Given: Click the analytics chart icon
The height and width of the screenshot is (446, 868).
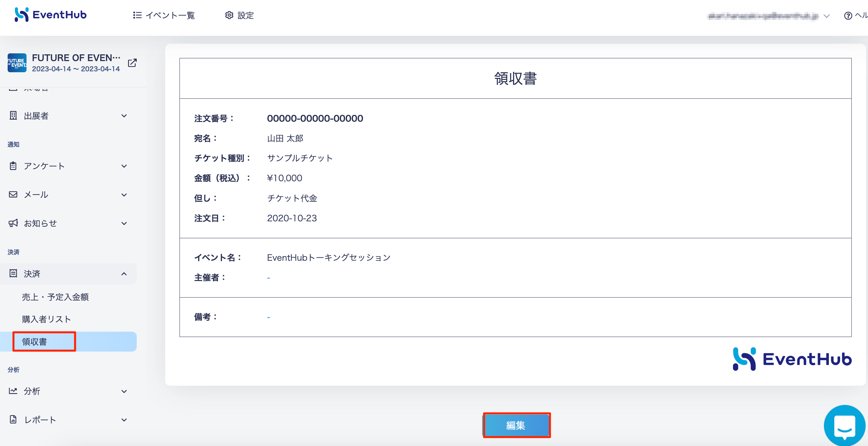Looking at the screenshot, I should 13,391.
